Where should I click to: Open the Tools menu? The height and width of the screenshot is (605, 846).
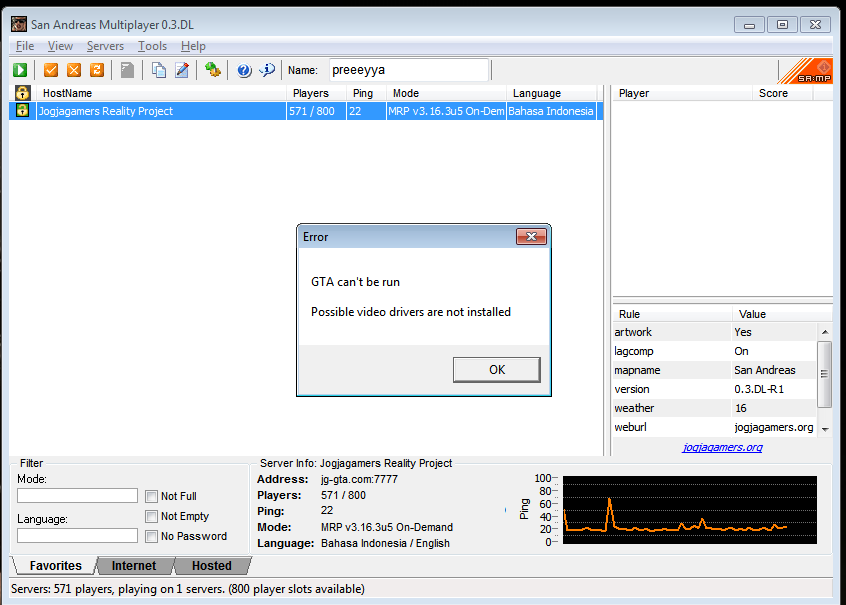pos(152,46)
